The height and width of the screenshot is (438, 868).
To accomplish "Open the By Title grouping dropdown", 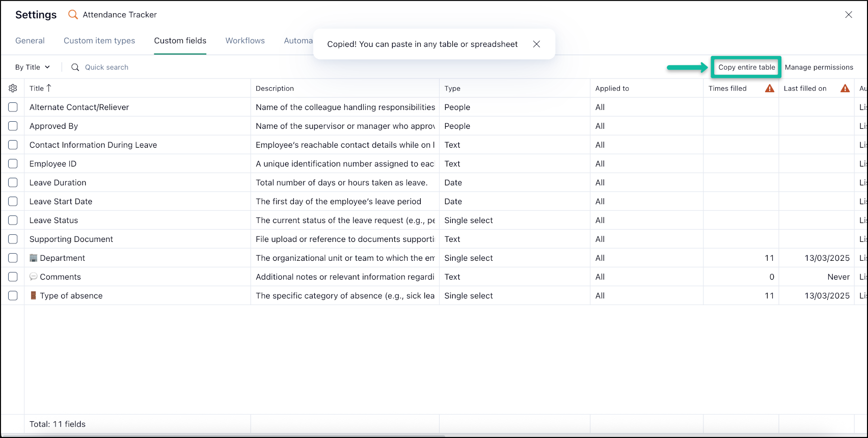I will click(33, 67).
